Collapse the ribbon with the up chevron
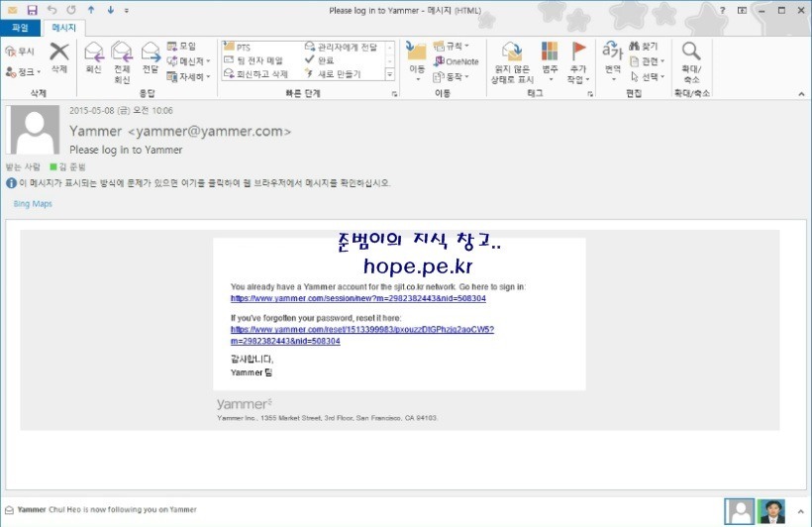The image size is (812, 527). [801, 94]
